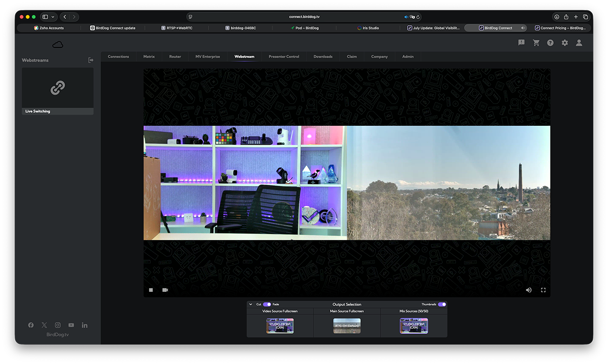Open the shopping cart icon
608x364 pixels.
coord(536,43)
